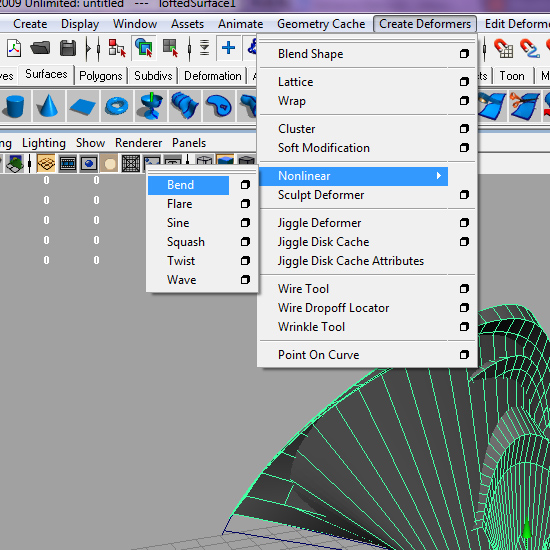Open the Wave deformer option box
Viewport: 550px width, 550px height.
pyautogui.click(x=245, y=280)
